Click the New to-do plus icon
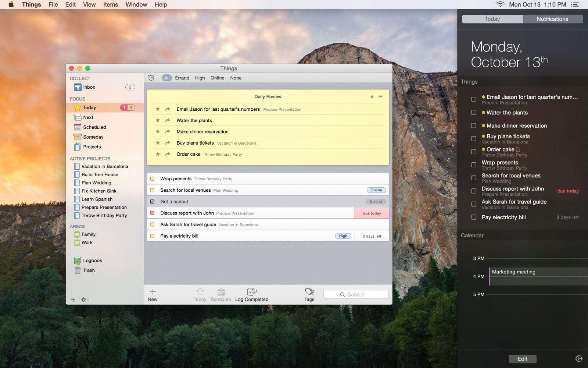The width and height of the screenshot is (588, 368). 153,292
